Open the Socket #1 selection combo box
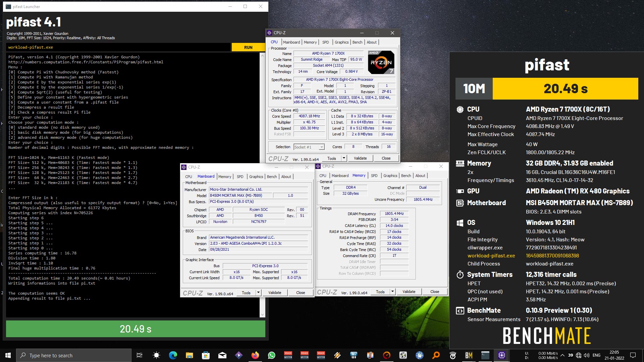This screenshot has height=362, width=644. pyautogui.click(x=309, y=147)
